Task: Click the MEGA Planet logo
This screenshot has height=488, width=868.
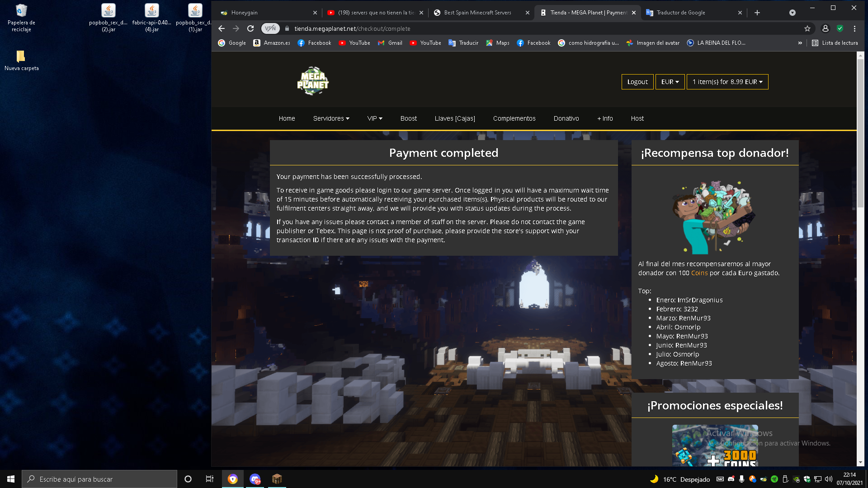Action: point(313,81)
